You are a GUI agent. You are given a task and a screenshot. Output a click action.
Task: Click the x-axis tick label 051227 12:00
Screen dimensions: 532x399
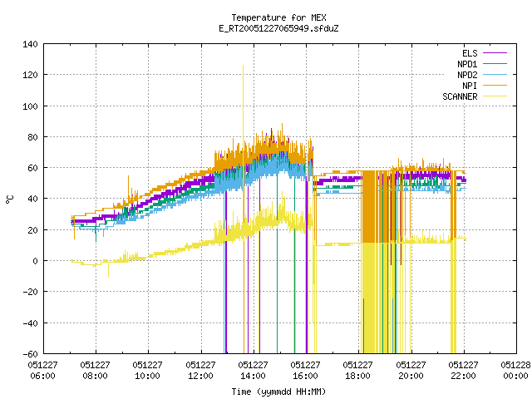coord(200,371)
